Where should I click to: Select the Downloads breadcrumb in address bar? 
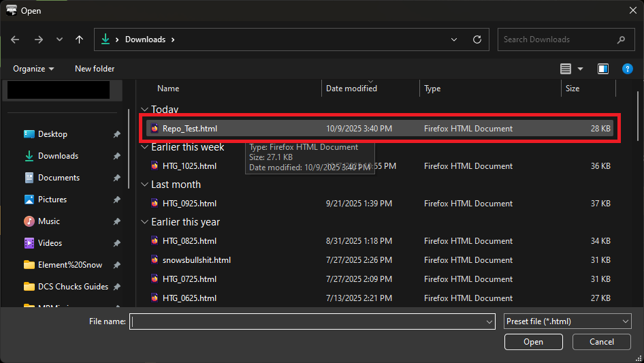click(x=146, y=40)
